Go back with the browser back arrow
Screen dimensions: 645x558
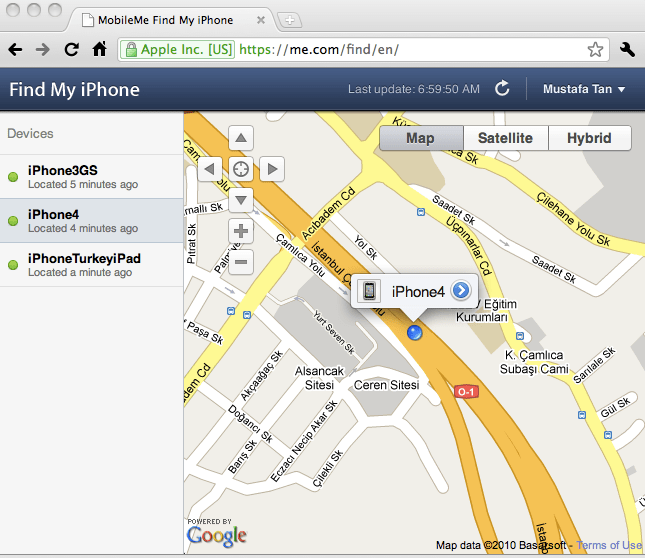tap(16, 50)
